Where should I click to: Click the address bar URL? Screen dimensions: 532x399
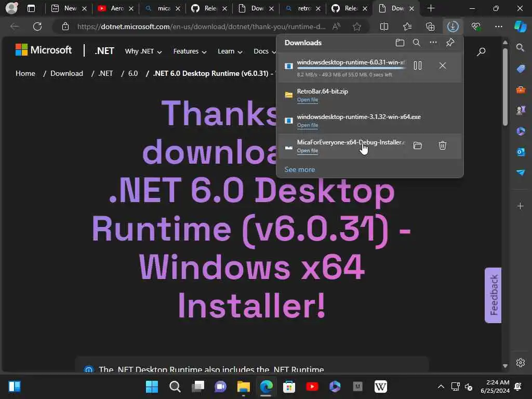coord(201,26)
